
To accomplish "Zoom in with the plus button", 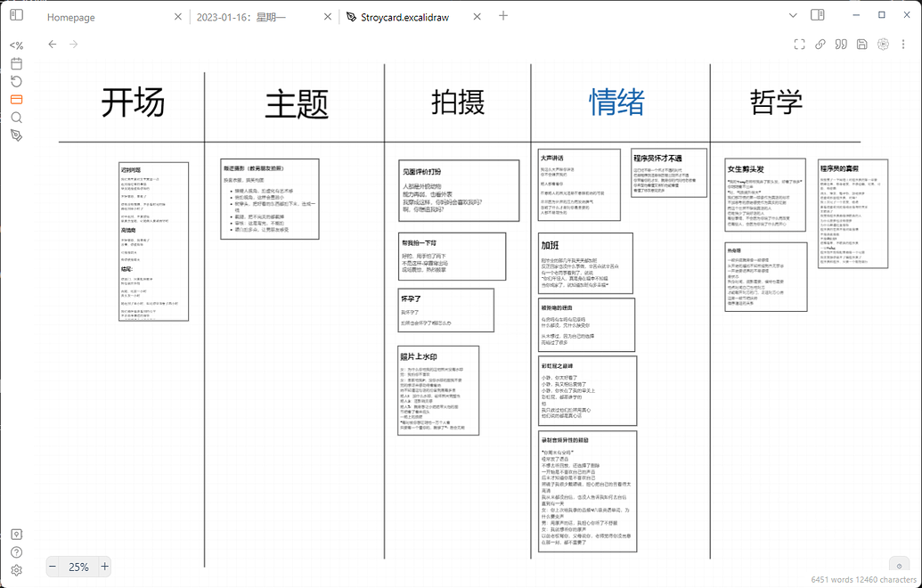I will [x=104, y=567].
